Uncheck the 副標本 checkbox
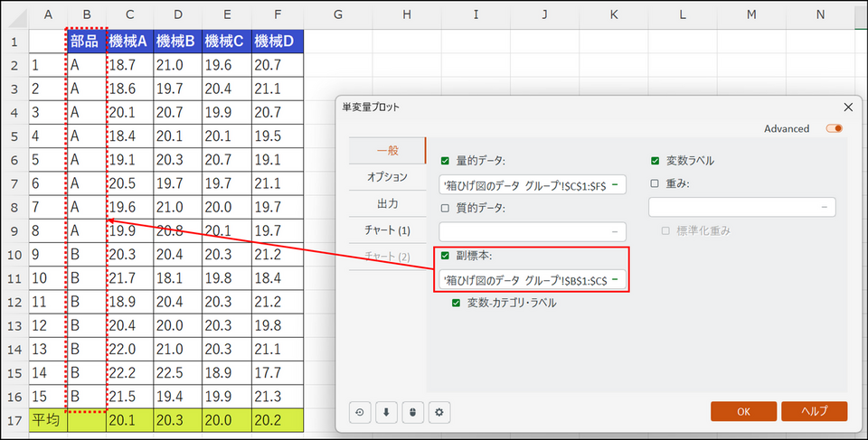This screenshot has width=868, height=440. 445,256
